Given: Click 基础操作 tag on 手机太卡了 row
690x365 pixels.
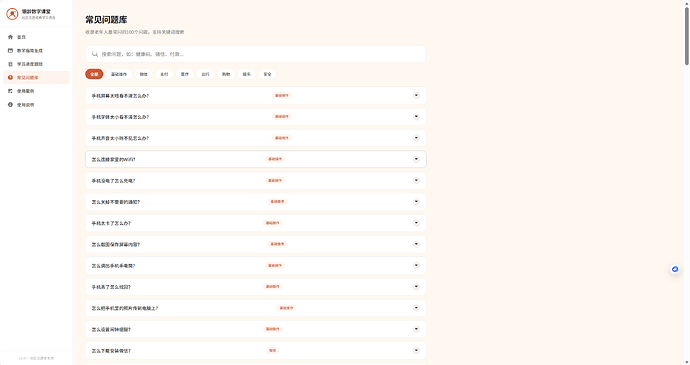Looking at the screenshot, I should pyautogui.click(x=272, y=223).
